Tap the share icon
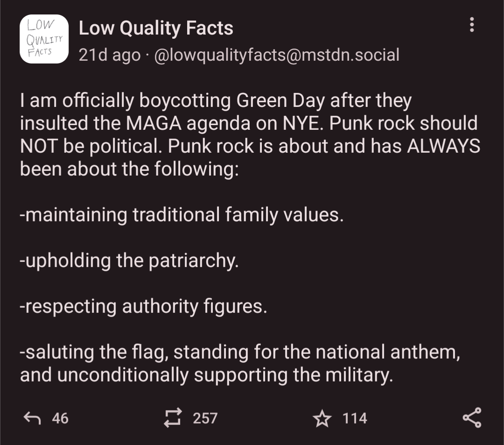Image resolution: width=504 pixels, height=445 pixels. 472,417
